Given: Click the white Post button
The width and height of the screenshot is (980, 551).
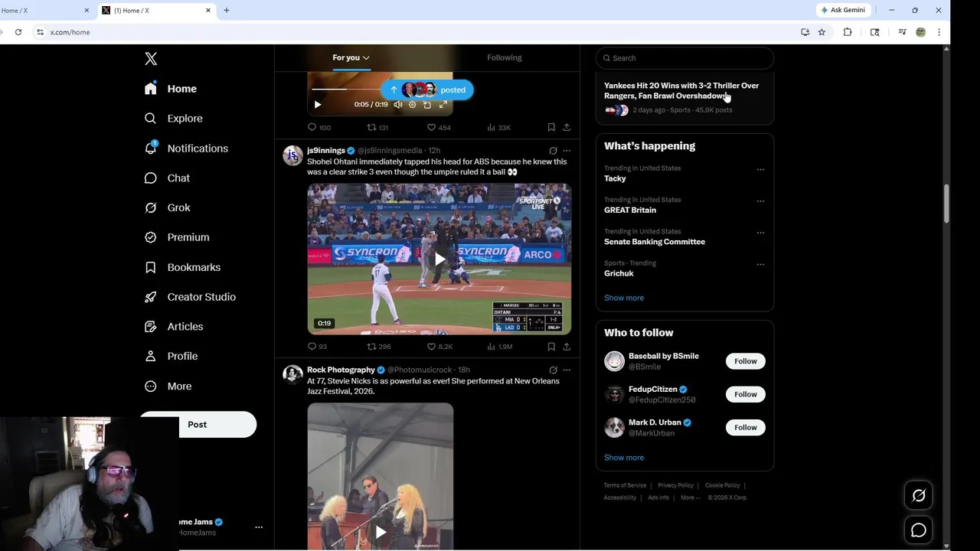Looking at the screenshot, I should 198,425.
